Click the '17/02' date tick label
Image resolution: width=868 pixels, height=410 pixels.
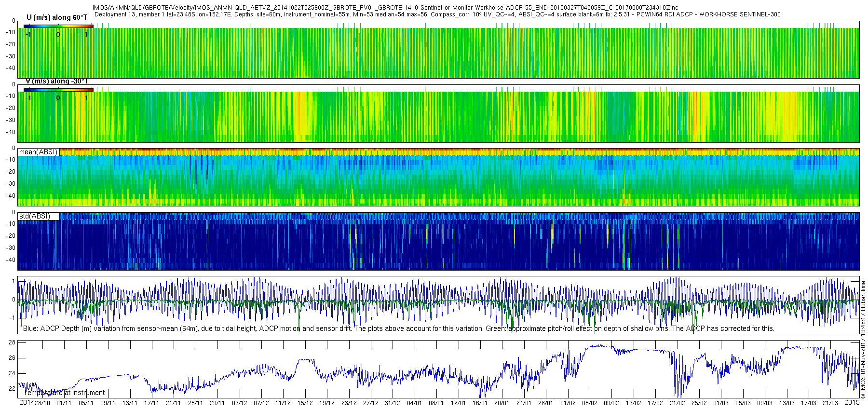655,403
